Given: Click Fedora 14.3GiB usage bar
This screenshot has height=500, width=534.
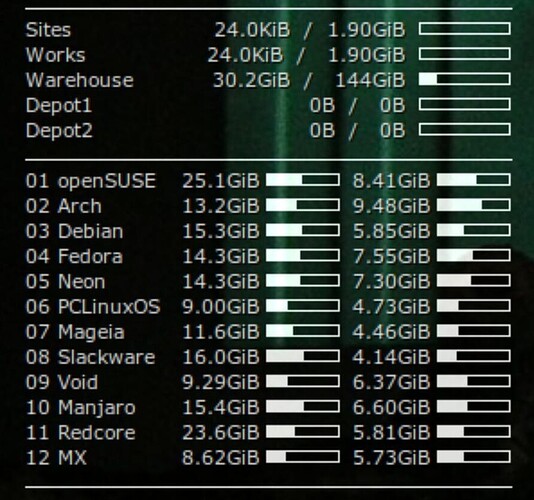Looking at the screenshot, I should (x=303, y=255).
